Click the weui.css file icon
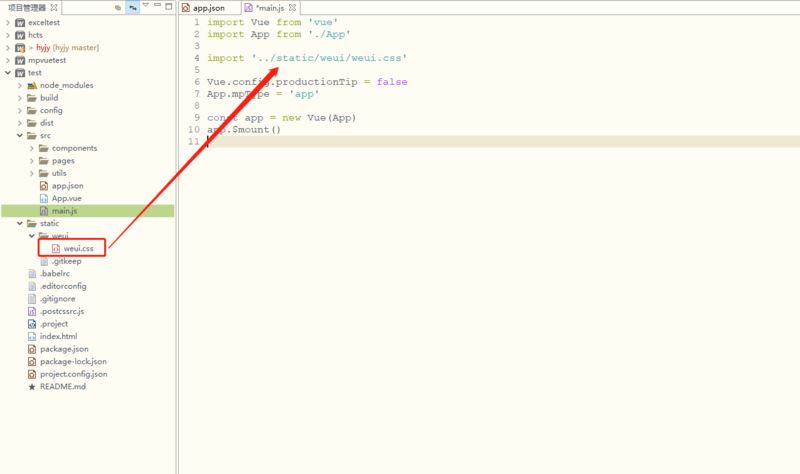This screenshot has height=474, width=800. click(56, 248)
